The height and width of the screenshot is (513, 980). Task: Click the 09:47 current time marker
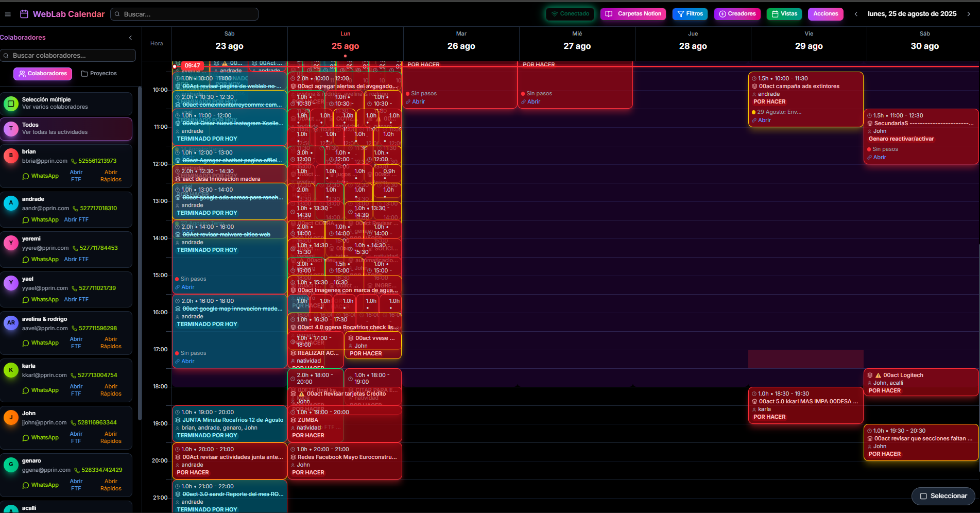point(192,66)
